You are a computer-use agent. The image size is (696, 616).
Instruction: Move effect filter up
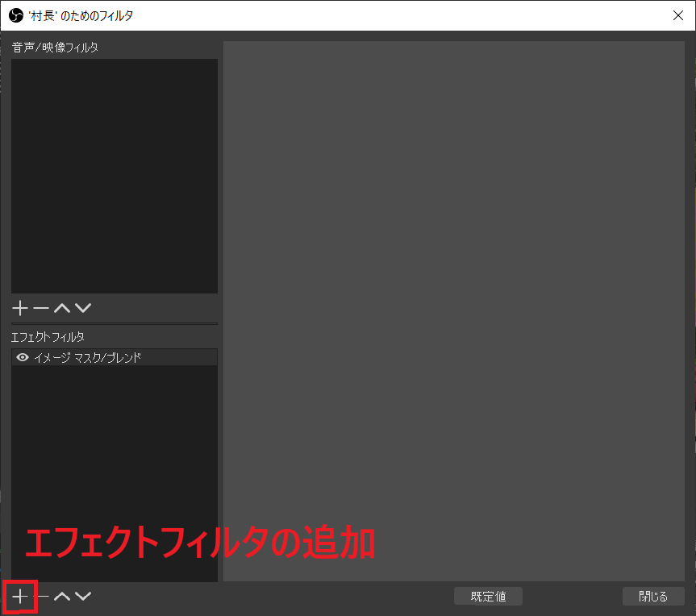click(62, 597)
